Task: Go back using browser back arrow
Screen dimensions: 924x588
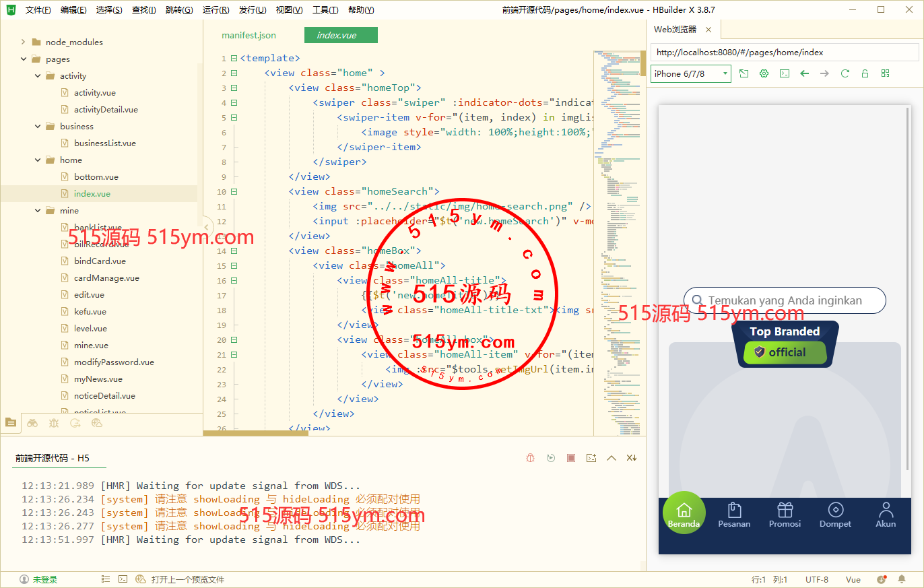Action: point(804,73)
